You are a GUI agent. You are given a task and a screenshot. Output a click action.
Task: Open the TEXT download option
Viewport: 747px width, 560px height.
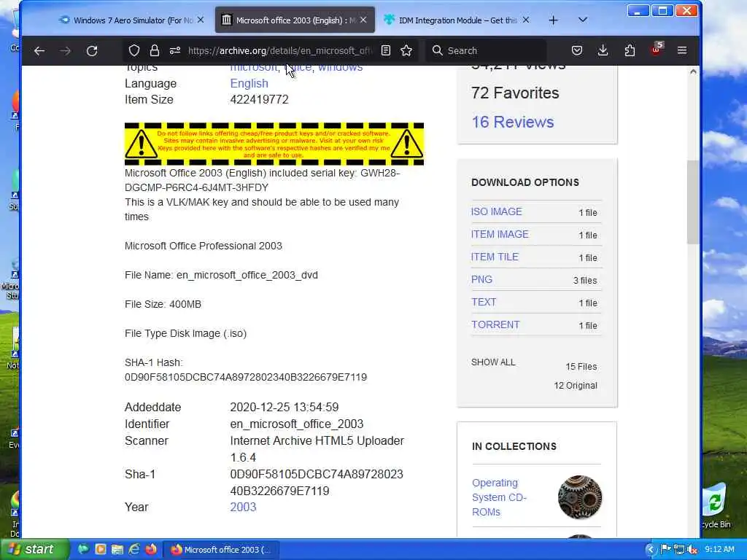484,302
